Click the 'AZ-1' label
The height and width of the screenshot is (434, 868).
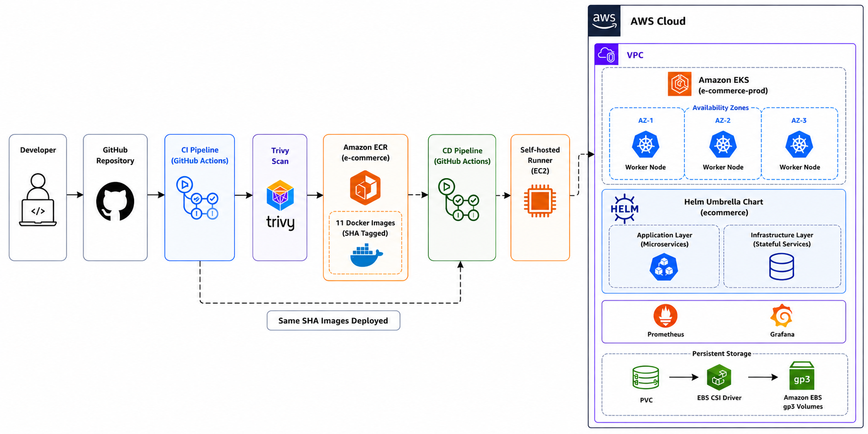(645, 120)
